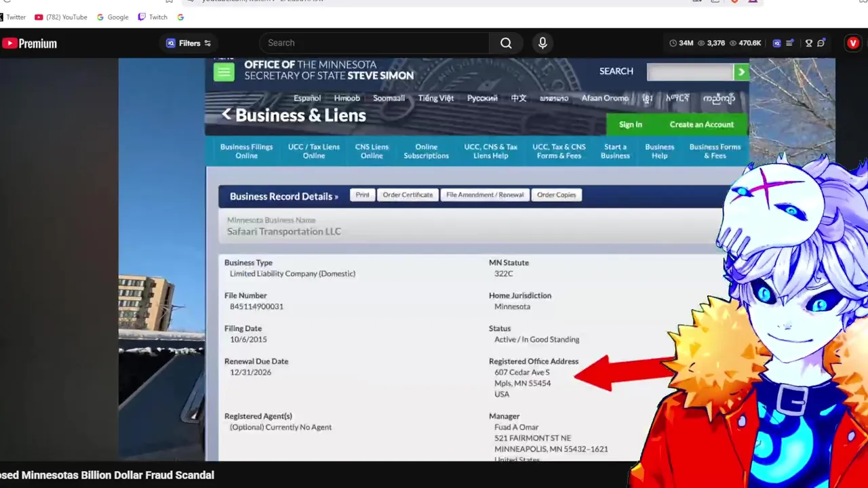Click the green search arrow button
Screen dimensions: 868x488
[741, 71]
